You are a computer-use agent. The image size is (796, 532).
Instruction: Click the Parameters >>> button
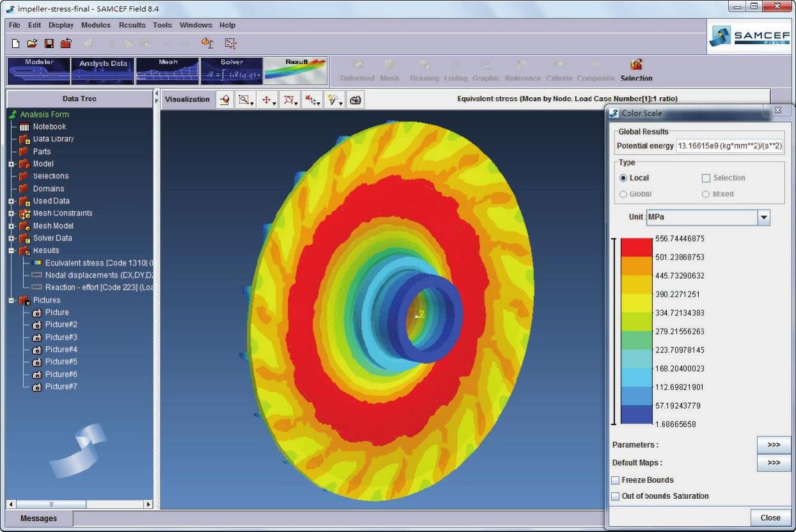773,445
